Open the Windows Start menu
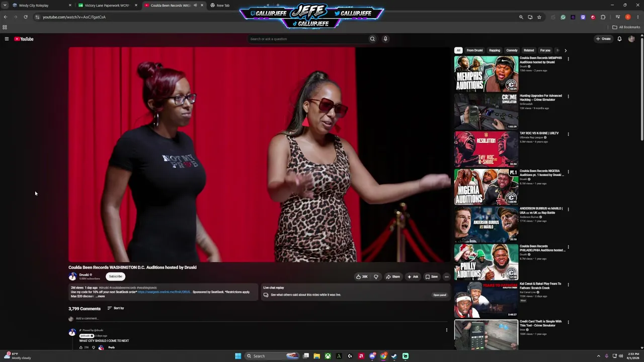644x362 pixels. click(x=238, y=356)
